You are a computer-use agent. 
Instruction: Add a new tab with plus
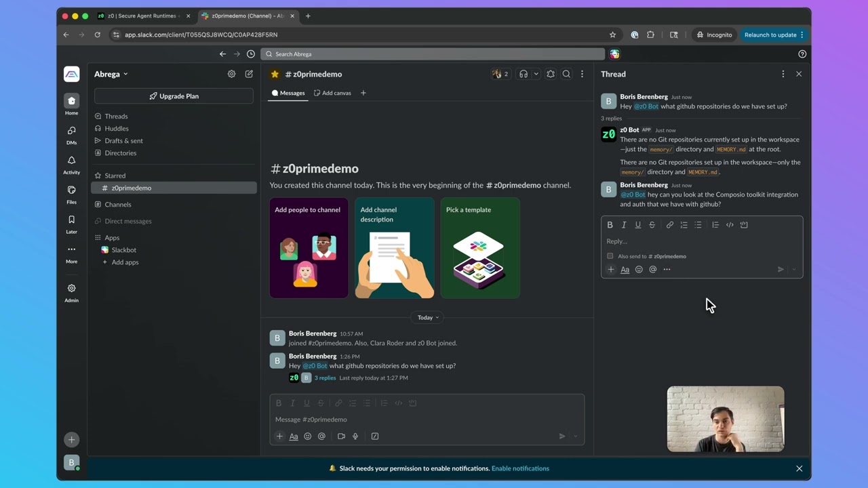tap(363, 93)
